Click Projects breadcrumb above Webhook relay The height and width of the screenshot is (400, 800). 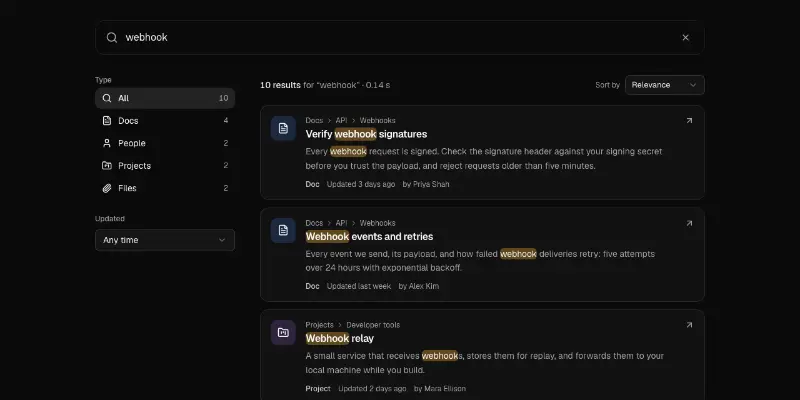(319, 325)
